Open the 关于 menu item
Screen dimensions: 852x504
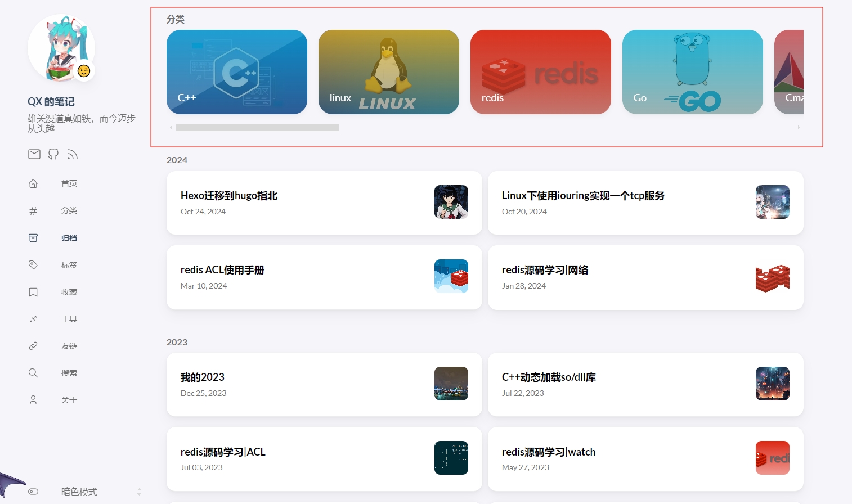click(69, 400)
